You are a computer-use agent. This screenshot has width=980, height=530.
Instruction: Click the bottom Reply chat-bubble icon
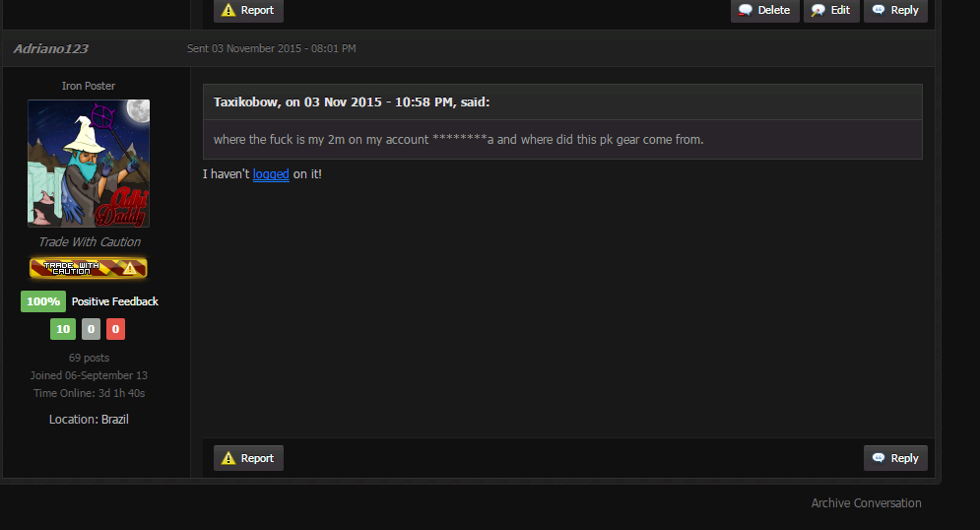(879, 458)
